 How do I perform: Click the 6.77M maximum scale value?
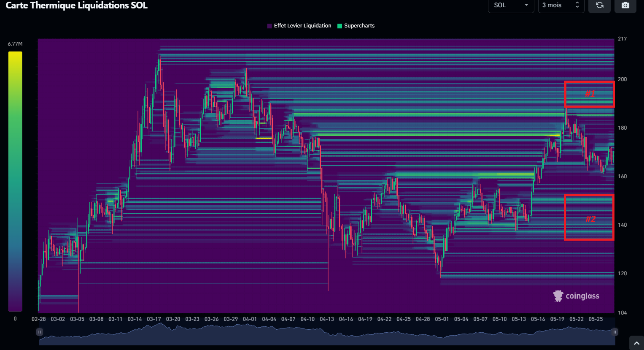tap(15, 44)
